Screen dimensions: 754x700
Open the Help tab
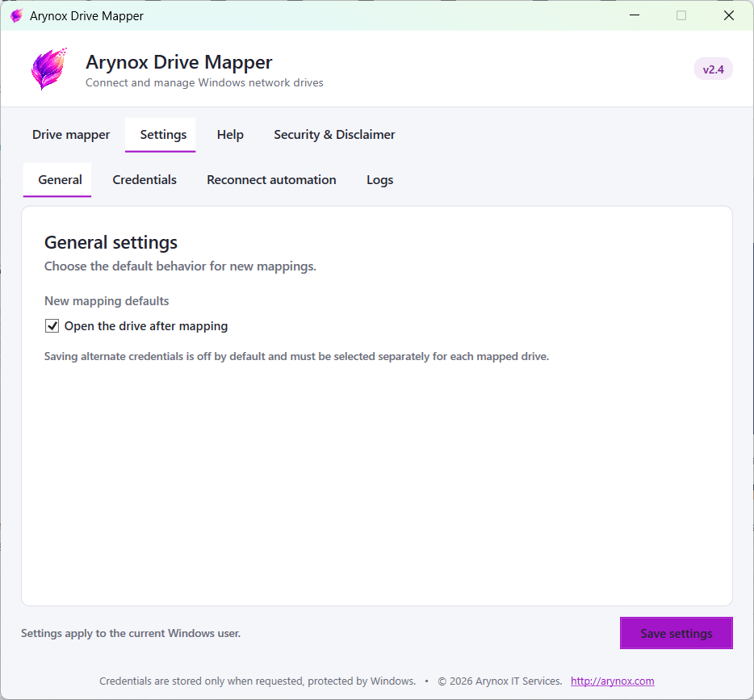pos(230,135)
